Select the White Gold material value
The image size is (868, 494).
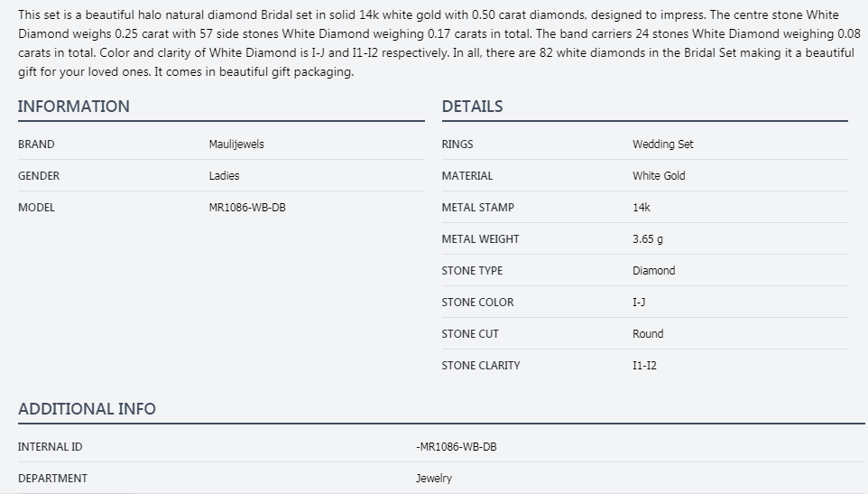tap(659, 176)
